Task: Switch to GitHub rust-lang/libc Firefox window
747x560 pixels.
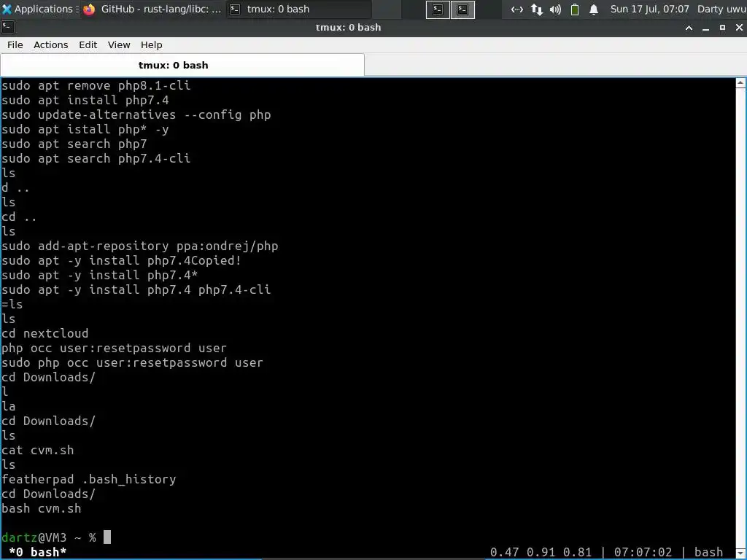Action: click(152, 9)
